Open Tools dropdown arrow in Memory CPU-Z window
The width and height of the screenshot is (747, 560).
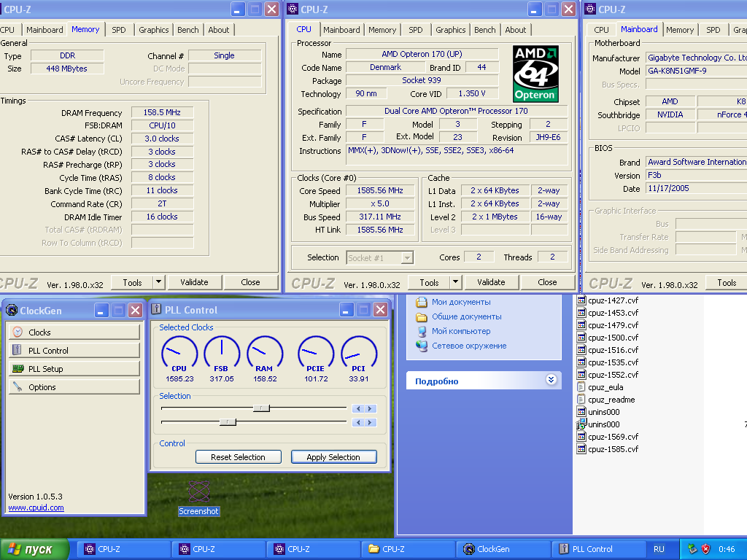click(x=158, y=282)
